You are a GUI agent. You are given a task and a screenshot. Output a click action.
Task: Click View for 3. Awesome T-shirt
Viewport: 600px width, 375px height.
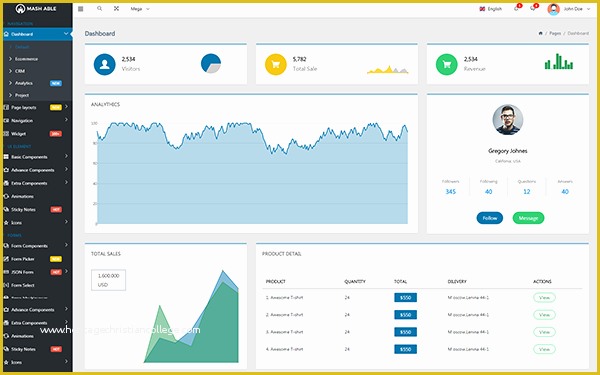click(x=544, y=332)
